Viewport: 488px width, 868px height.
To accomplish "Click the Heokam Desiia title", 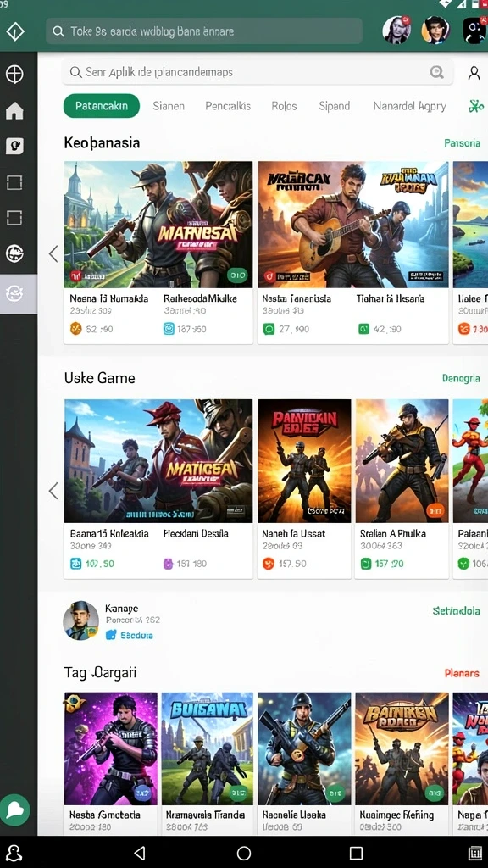I will click(x=196, y=534).
